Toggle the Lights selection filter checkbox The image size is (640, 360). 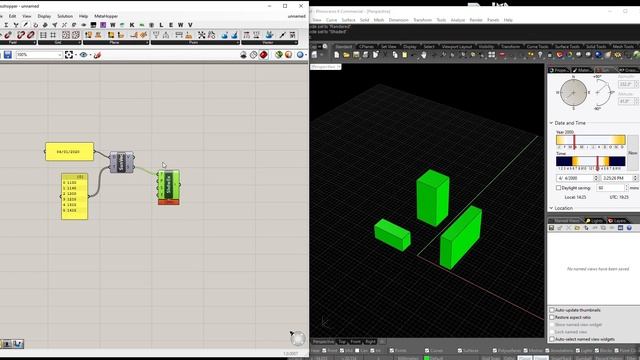click(578, 351)
